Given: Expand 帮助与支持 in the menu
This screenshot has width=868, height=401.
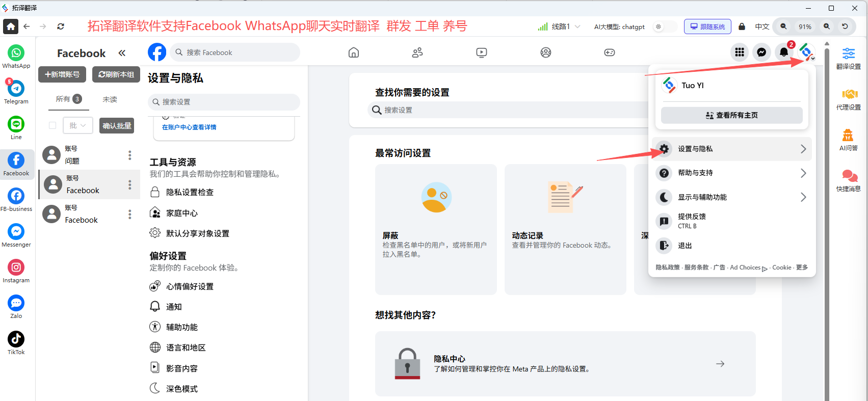Looking at the screenshot, I should (731, 173).
